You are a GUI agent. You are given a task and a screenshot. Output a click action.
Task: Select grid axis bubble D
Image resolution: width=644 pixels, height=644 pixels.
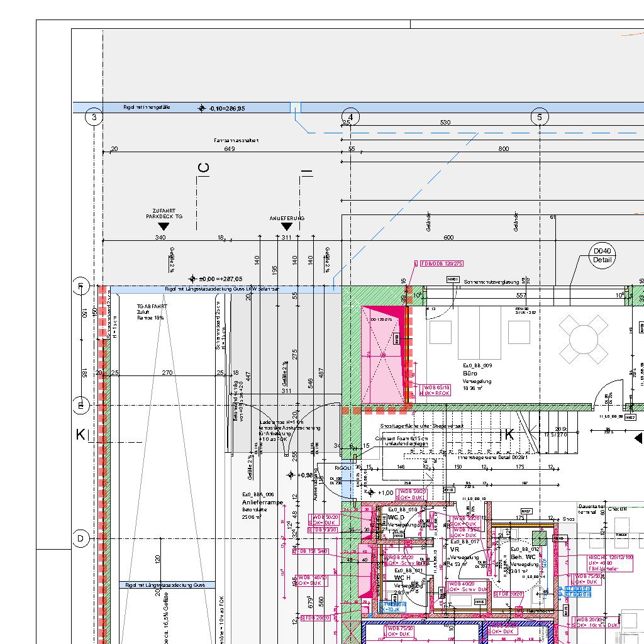click(x=80, y=538)
